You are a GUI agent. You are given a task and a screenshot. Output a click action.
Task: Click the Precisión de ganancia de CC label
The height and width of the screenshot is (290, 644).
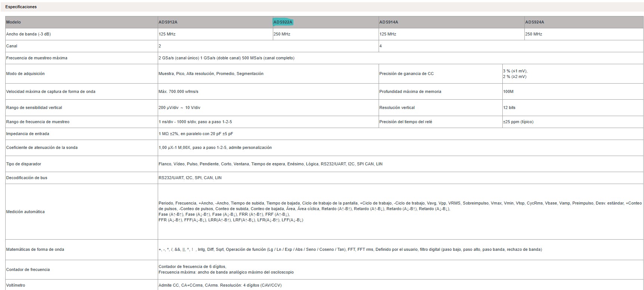406,74
